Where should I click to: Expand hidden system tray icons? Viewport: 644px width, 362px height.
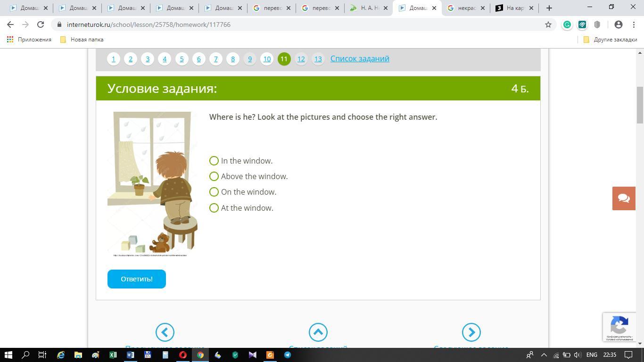click(544, 355)
